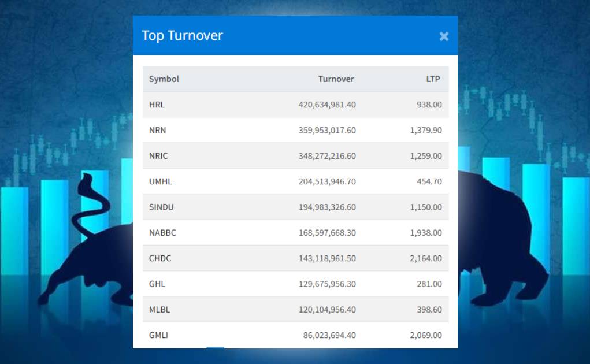Select the SINDU symbol
Viewport: 590px width, 364px height.
tap(161, 207)
